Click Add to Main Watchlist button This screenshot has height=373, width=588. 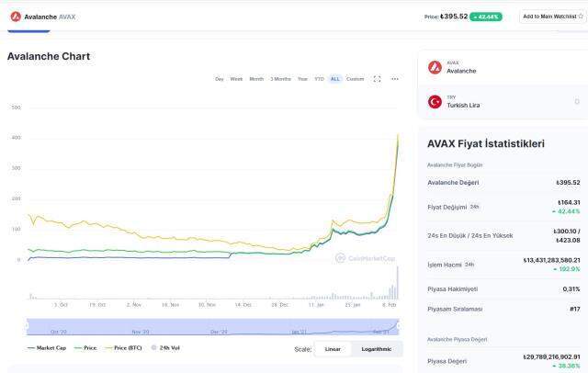(553, 17)
